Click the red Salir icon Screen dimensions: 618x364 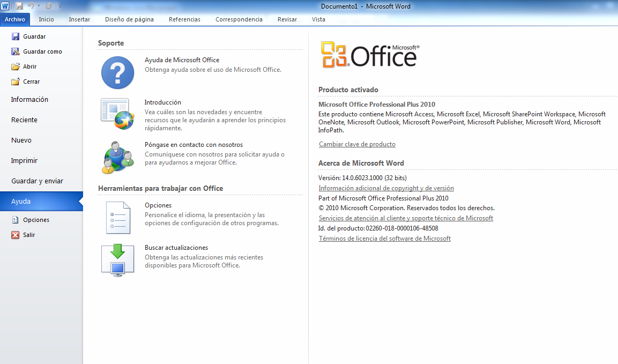coord(16,235)
